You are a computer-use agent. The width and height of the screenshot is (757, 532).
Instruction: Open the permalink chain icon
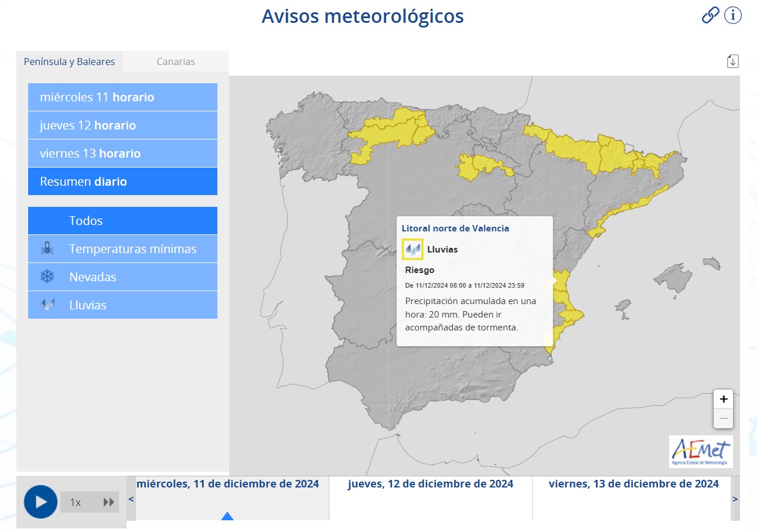(x=710, y=16)
